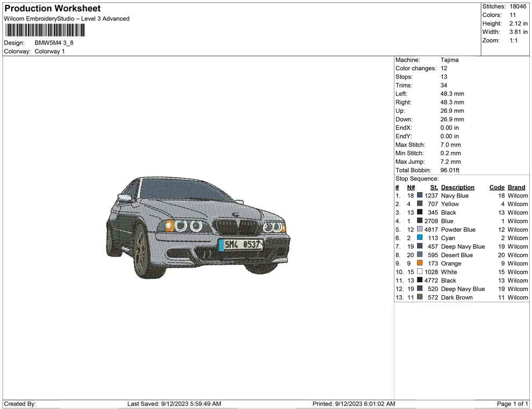The height and width of the screenshot is (409, 532).
Task: Click the 'Created By:' footer label
Action: [x=20, y=404]
